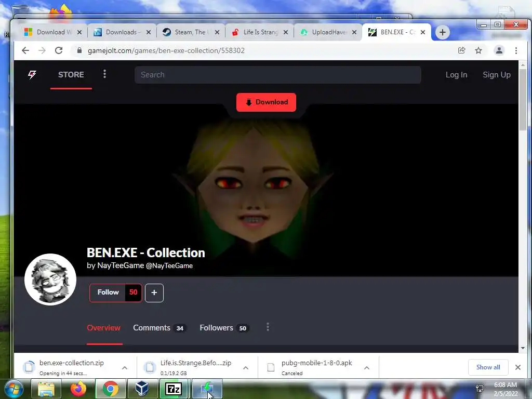Select the STORE navigation item
This screenshot has width=532, height=399.
(x=71, y=75)
